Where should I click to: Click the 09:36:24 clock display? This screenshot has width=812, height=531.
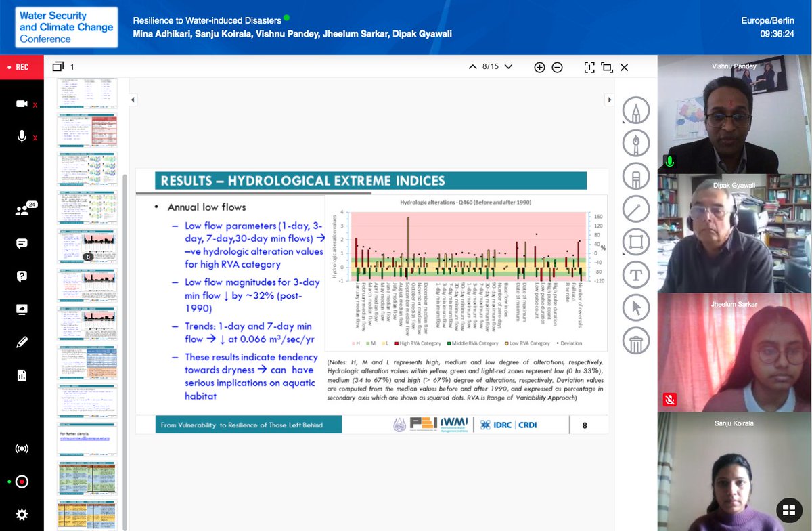tap(777, 33)
